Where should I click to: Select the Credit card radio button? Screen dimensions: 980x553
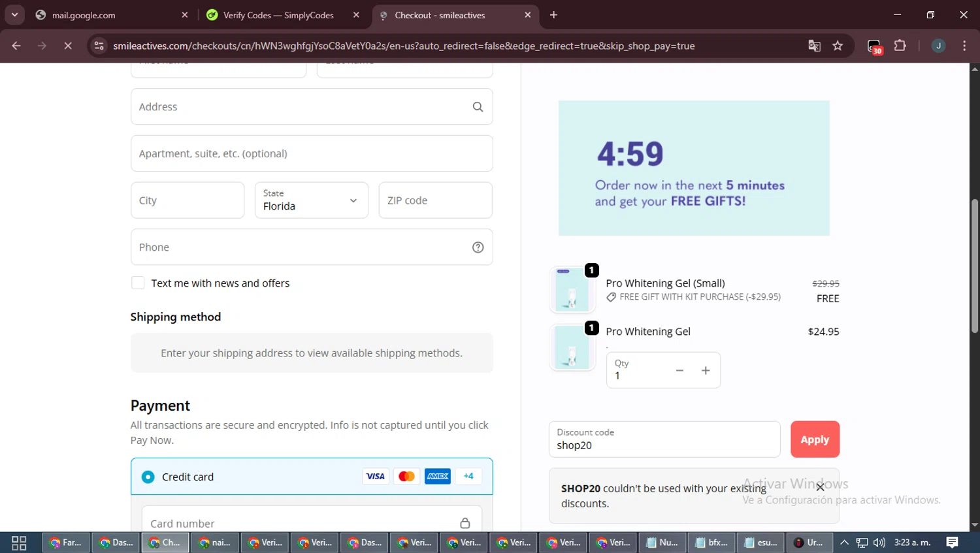tap(148, 477)
